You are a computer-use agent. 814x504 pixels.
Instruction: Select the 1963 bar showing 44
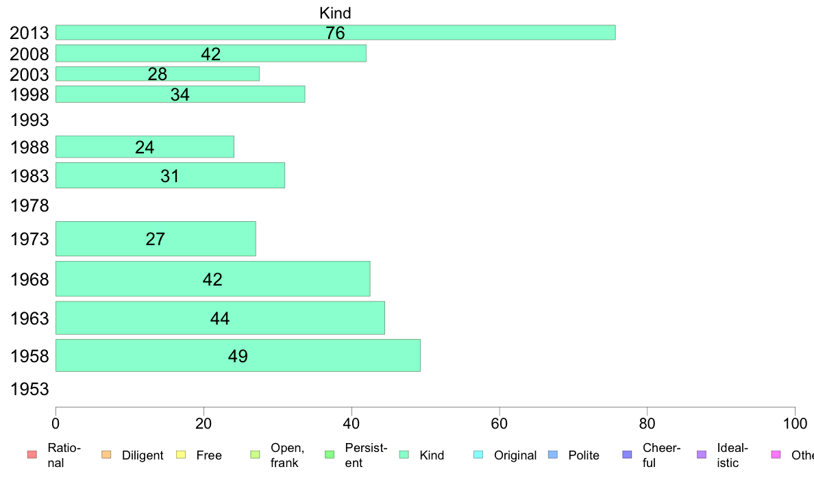[220, 318]
